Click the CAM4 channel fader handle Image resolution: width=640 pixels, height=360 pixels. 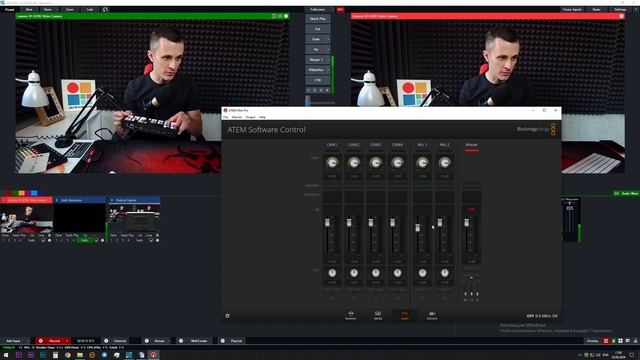(392, 222)
